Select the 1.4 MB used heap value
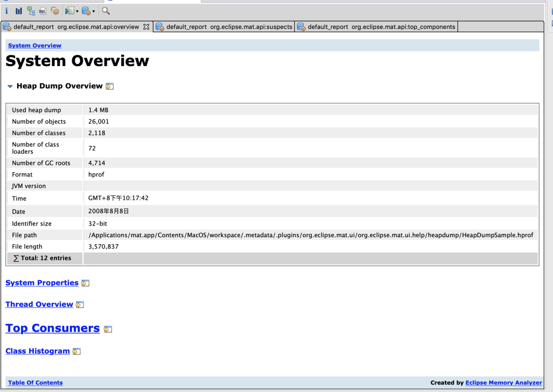553x392 pixels. click(98, 110)
